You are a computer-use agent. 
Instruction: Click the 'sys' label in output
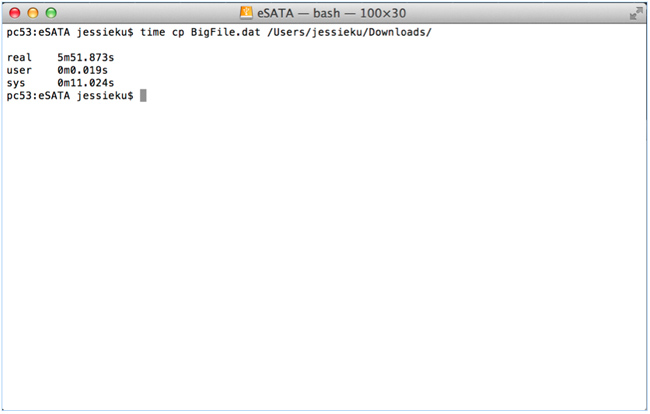(x=16, y=83)
